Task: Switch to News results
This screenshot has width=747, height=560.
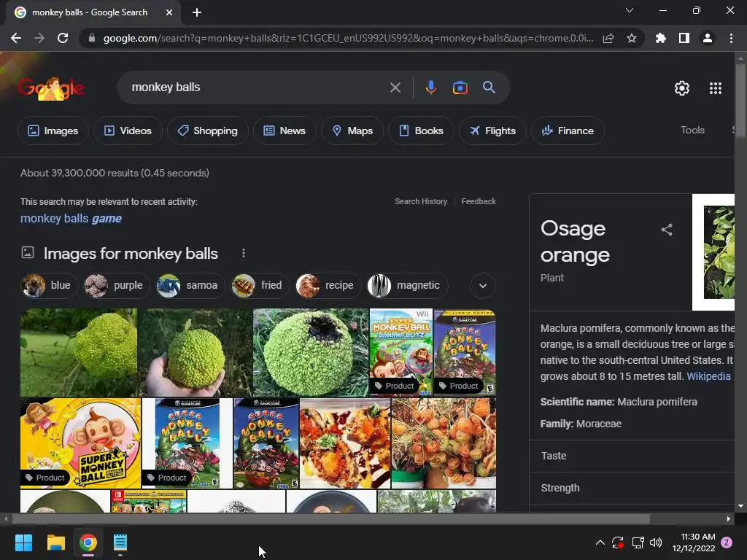Action: tap(285, 131)
